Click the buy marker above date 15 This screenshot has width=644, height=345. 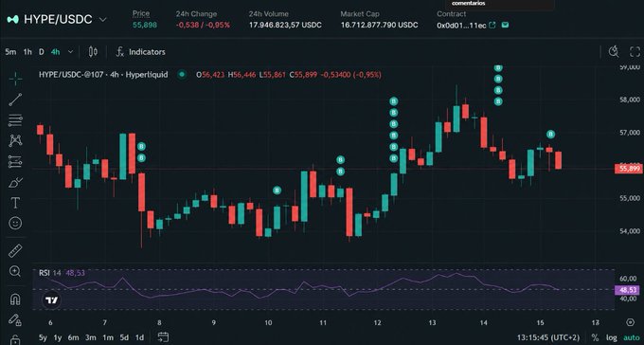pyautogui.click(x=551, y=134)
